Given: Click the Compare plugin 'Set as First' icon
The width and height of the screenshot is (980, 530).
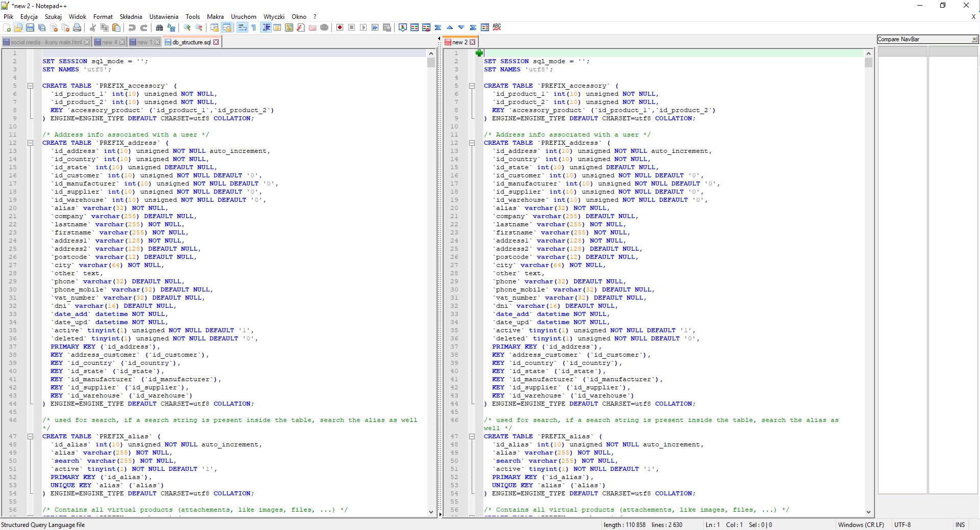Looking at the screenshot, I should click(x=403, y=28).
